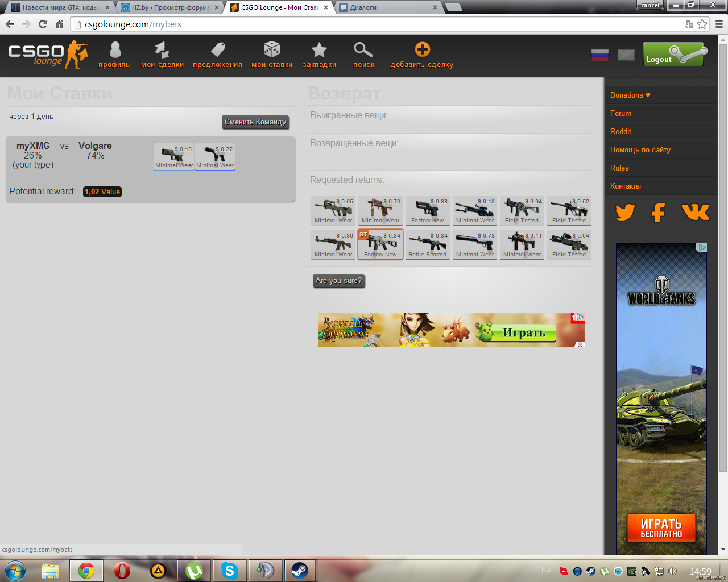Open the VK social icon
The width and height of the screenshot is (728, 582).
695,213
